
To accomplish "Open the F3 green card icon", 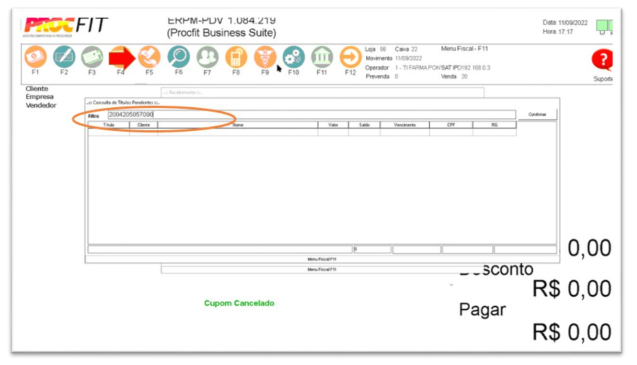I will pos(92,57).
